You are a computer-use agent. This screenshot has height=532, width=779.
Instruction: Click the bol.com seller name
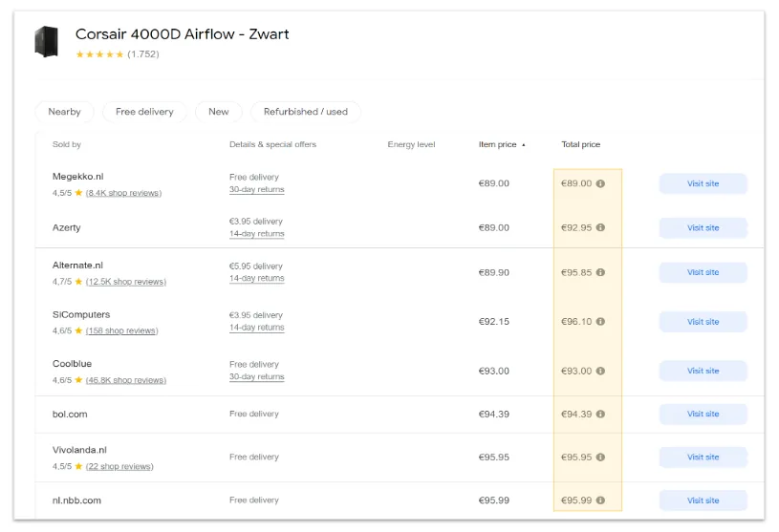70,415
